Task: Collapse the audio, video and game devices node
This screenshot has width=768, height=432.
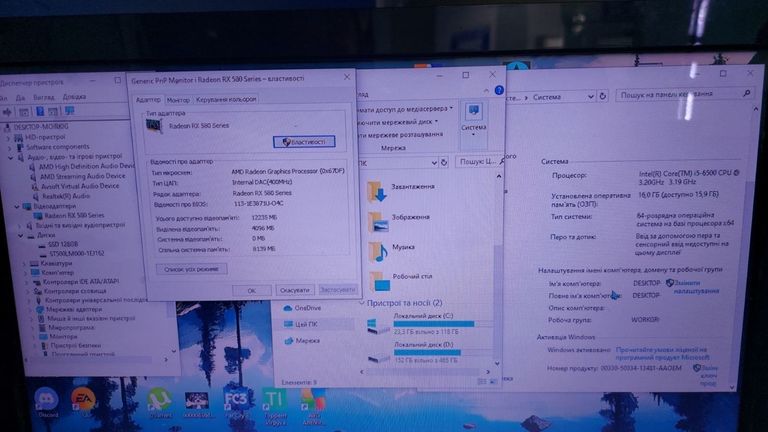Action: tap(10, 157)
